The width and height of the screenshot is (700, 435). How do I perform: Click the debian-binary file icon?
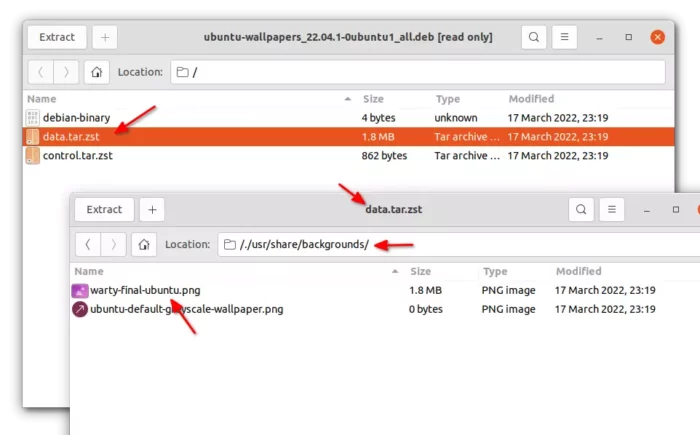[x=33, y=118]
